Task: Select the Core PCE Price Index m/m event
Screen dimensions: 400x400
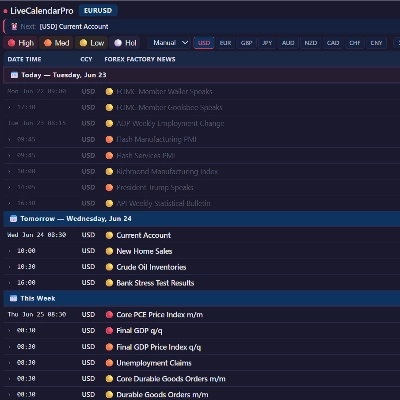Action: pos(159,315)
